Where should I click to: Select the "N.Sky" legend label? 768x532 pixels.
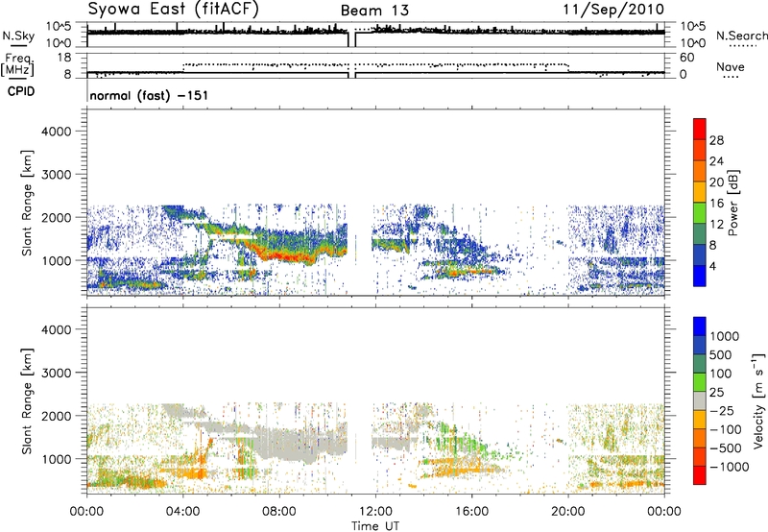(18, 36)
